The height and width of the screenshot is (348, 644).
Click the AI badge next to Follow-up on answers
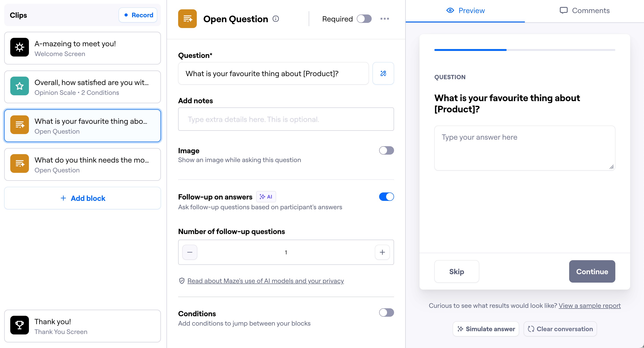(x=266, y=197)
